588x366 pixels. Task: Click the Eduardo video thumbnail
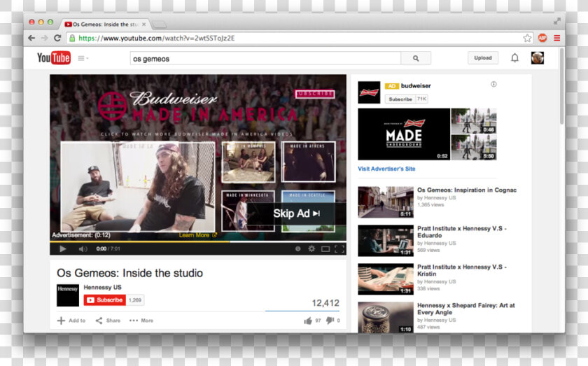[x=386, y=241]
